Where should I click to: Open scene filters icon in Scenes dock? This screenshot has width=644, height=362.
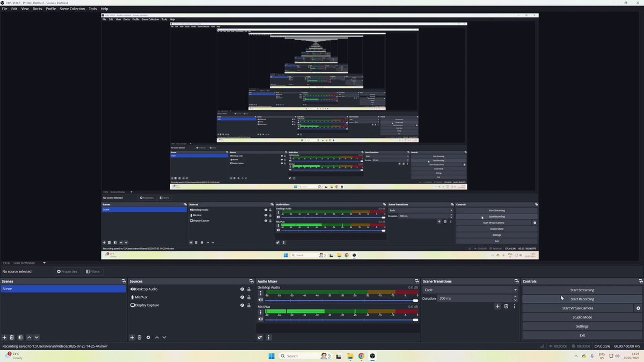[20, 337]
